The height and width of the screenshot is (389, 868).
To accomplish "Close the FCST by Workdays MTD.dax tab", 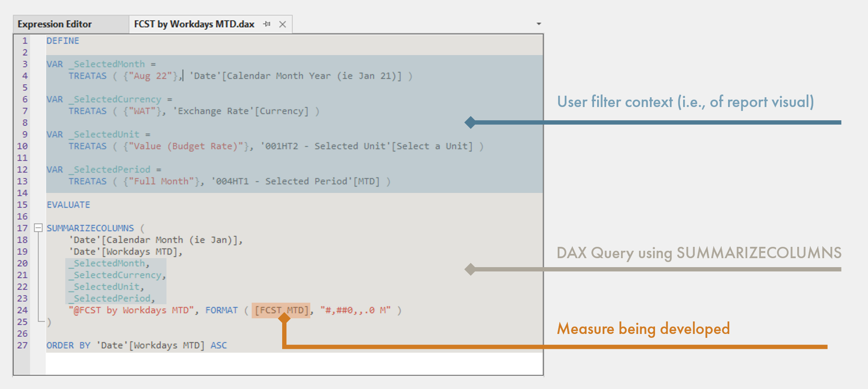I will (283, 24).
